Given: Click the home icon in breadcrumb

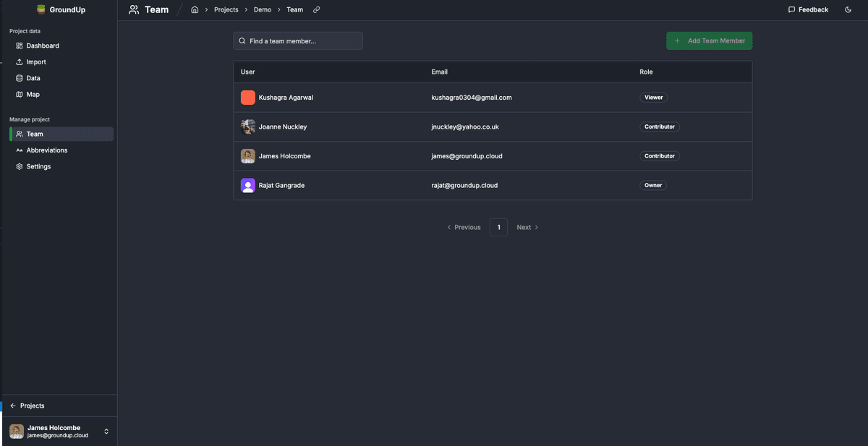Looking at the screenshot, I should [195, 10].
